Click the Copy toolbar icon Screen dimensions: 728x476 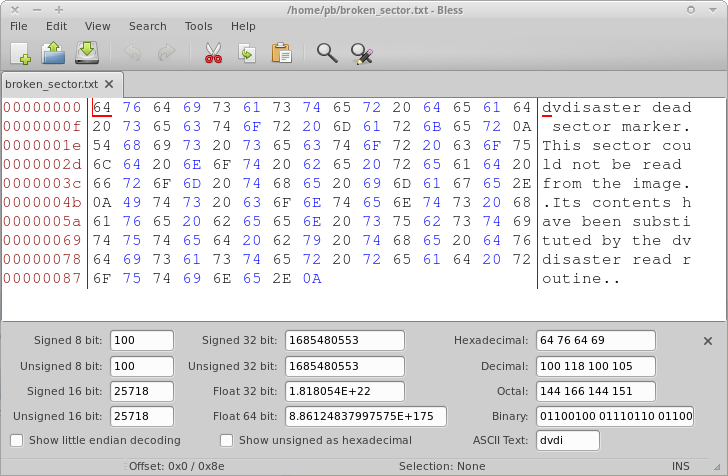click(246, 53)
